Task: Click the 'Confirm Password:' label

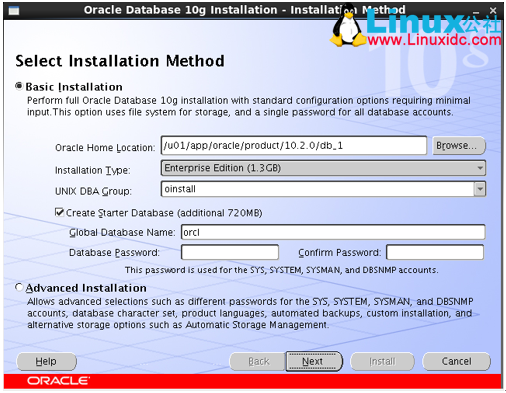Action: point(339,253)
